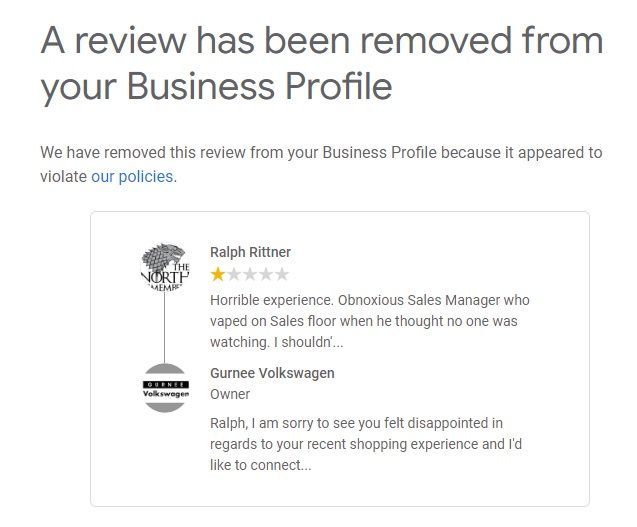Click Ralph Rittner's wolf profile avatar
This screenshot has height=527, width=637.
[x=165, y=266]
